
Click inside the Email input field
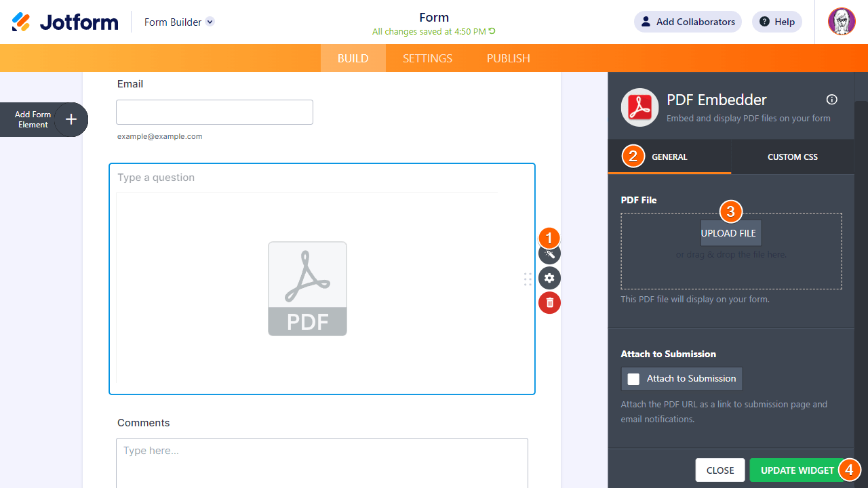pos(214,112)
